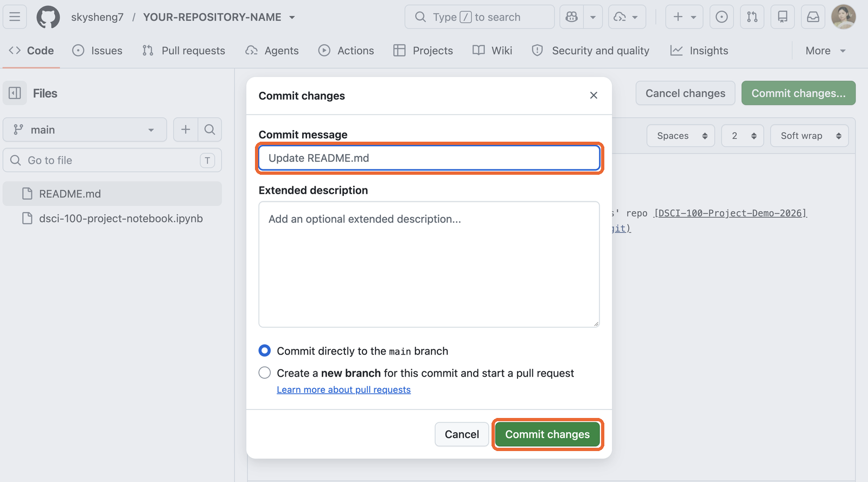Image resolution: width=868 pixels, height=482 pixels.
Task: Close the Commit changes dialog
Action: tap(593, 96)
